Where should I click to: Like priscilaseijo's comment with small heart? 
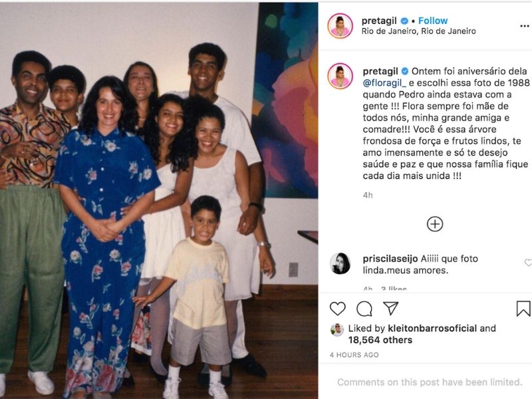[528, 262]
